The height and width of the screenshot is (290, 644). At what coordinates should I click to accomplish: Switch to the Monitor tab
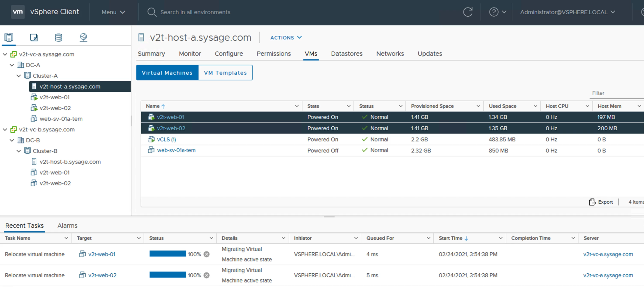(x=190, y=54)
